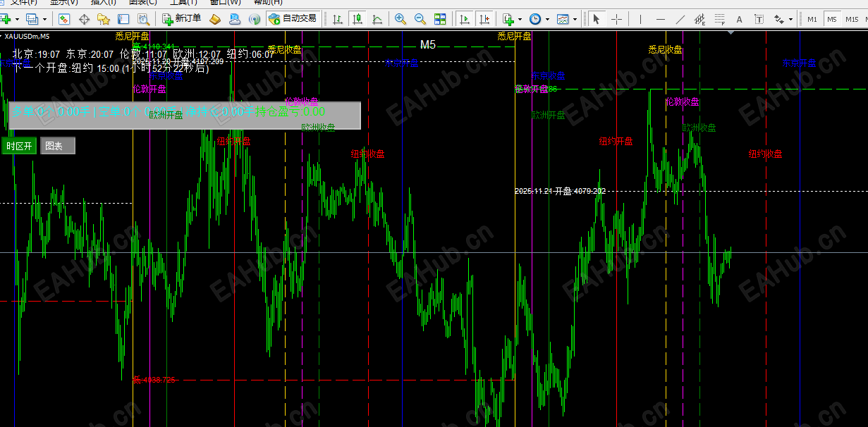Viewport: 868px width, 427px height.
Task: Click the XAUUSDm,M5 chart title
Action: [x=26, y=35]
